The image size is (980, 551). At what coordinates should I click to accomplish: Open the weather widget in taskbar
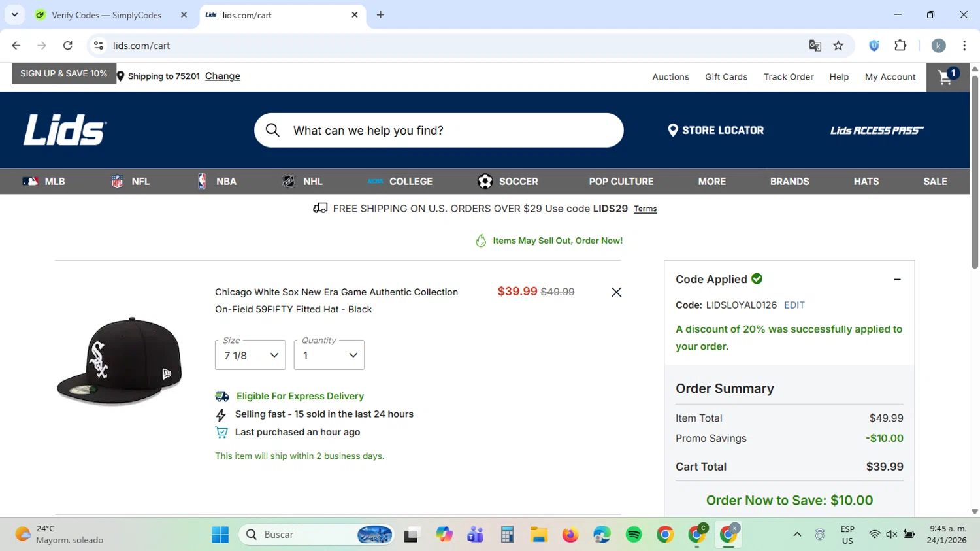59,535
